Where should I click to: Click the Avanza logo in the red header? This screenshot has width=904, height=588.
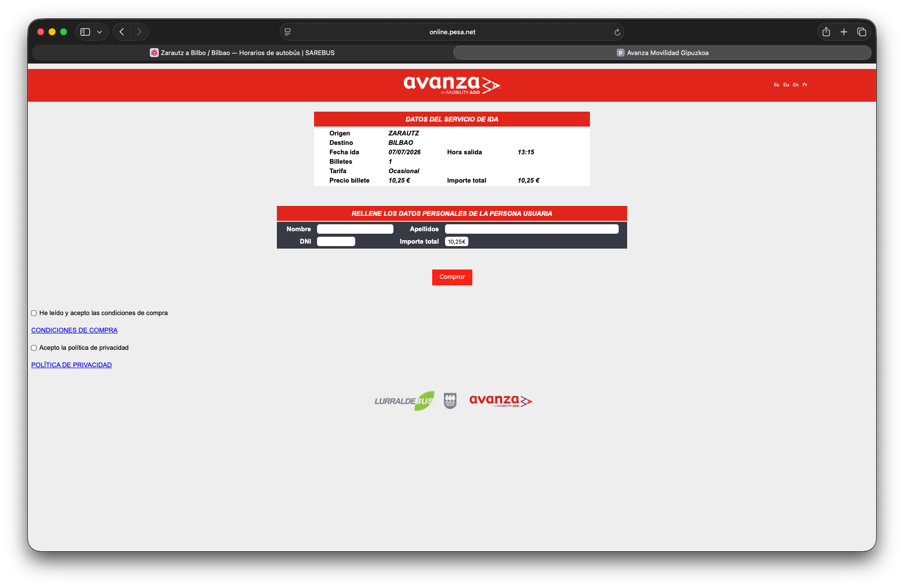[x=452, y=85]
